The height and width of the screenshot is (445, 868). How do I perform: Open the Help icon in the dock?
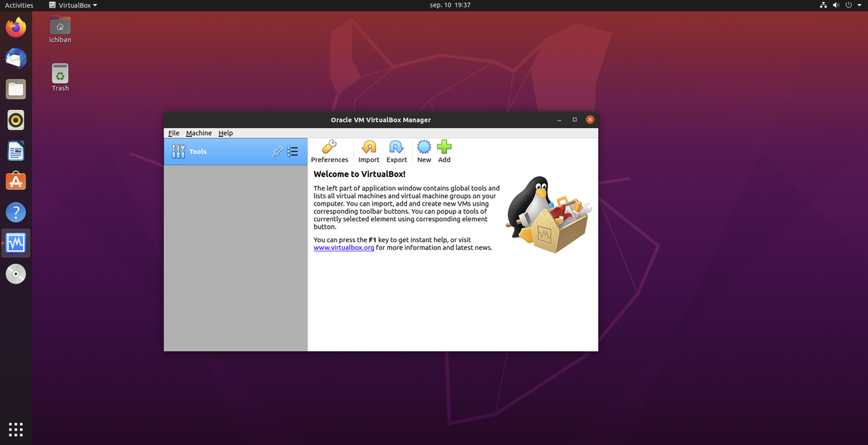tap(16, 212)
